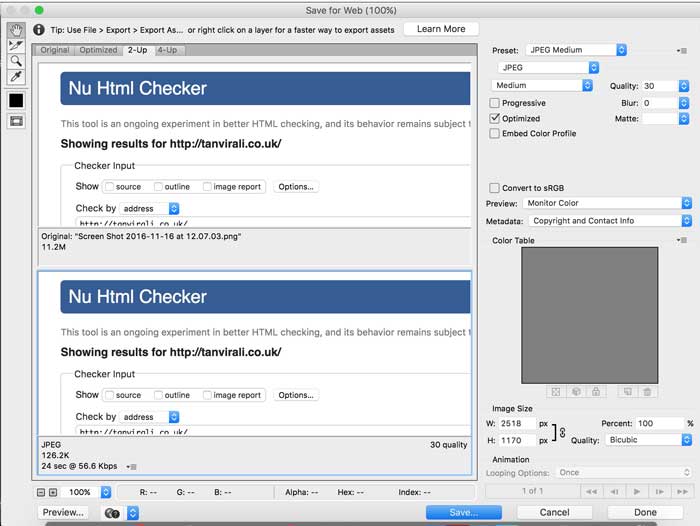The height and width of the screenshot is (526, 700).
Task: Click the Blur value field
Action: [660, 103]
